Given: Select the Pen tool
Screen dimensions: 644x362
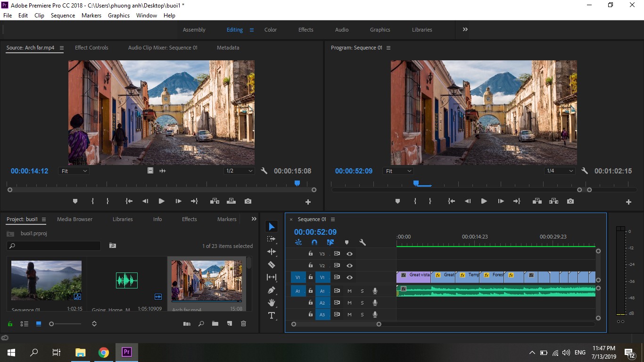Looking at the screenshot, I should pyautogui.click(x=272, y=290).
